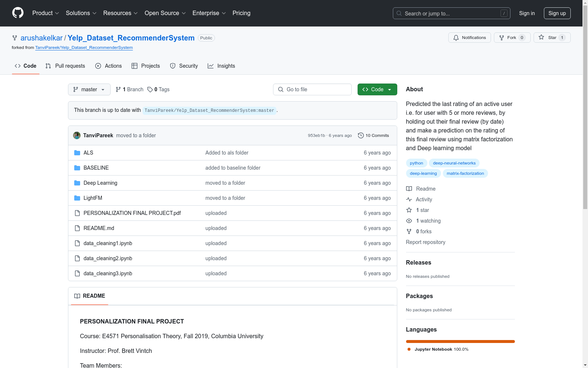This screenshot has height=368, width=588.
Task: Click the fork icon beside 0 forks
Action: (409, 231)
